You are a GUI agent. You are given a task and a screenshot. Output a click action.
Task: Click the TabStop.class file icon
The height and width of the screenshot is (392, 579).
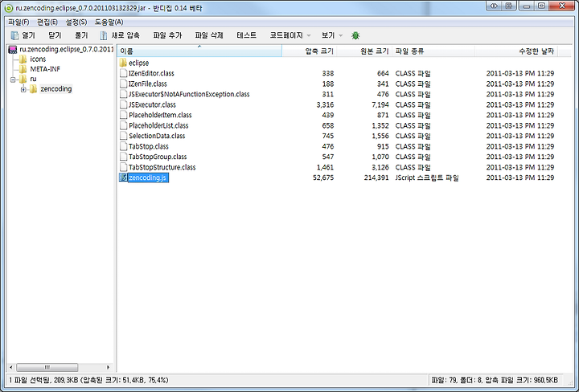[x=123, y=146]
